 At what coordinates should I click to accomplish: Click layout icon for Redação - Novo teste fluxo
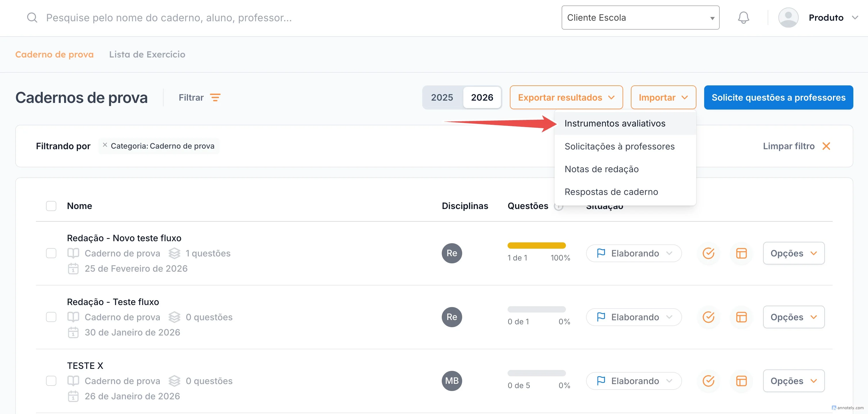(741, 253)
